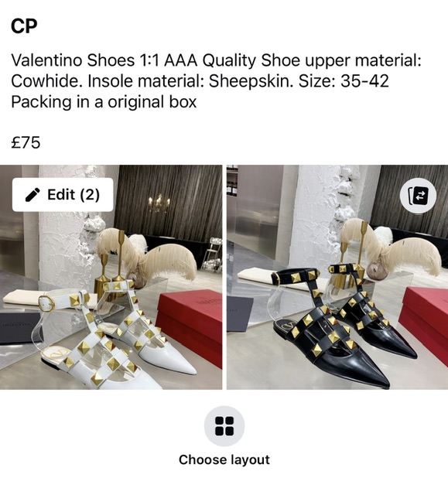Tap the CP profile name
Screen dimensions: 448x495
pos(24,26)
